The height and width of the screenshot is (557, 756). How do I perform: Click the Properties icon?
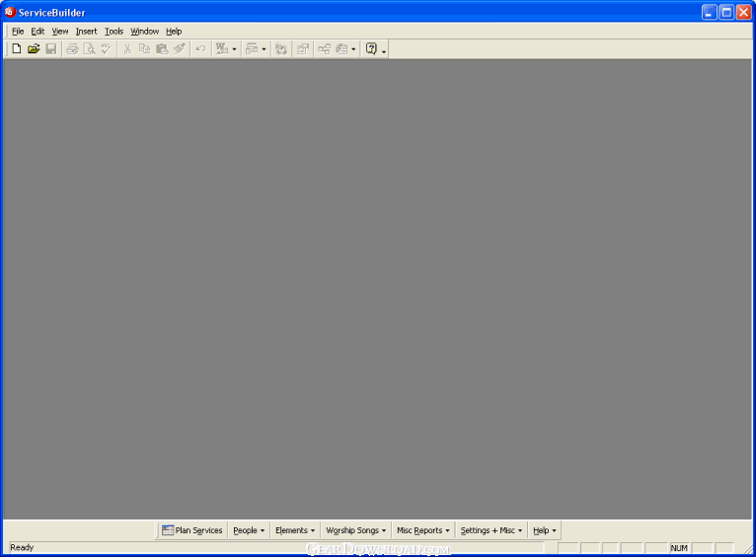pyautogui.click(x=303, y=48)
